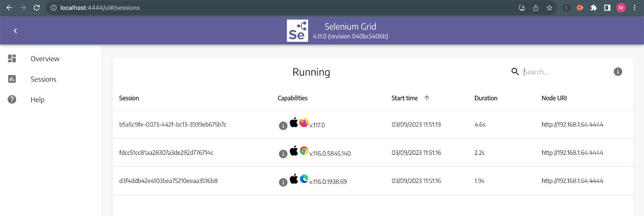Viewport: 644px width, 216px height.
Task: Select Sessions in the sidebar
Action: (x=43, y=79)
